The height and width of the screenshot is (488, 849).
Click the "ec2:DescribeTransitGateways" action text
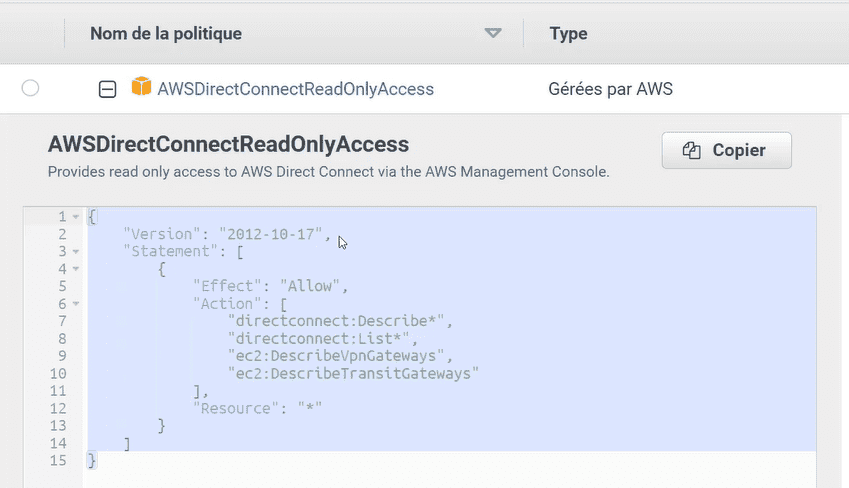[x=354, y=373]
